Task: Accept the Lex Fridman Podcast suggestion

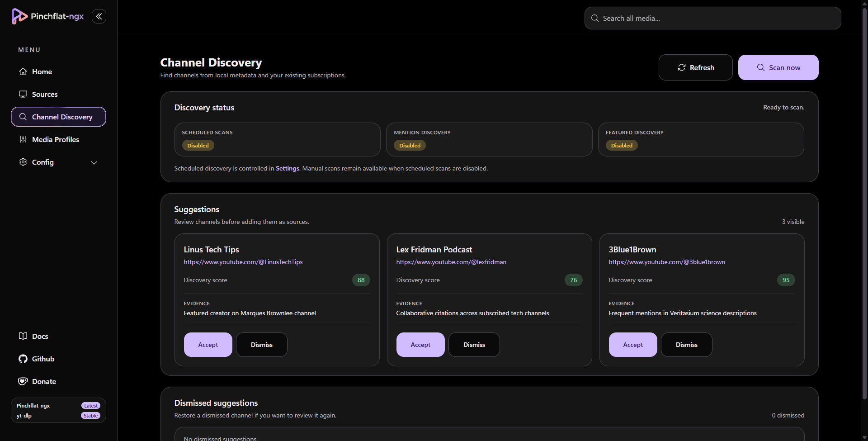Action: coord(420,345)
